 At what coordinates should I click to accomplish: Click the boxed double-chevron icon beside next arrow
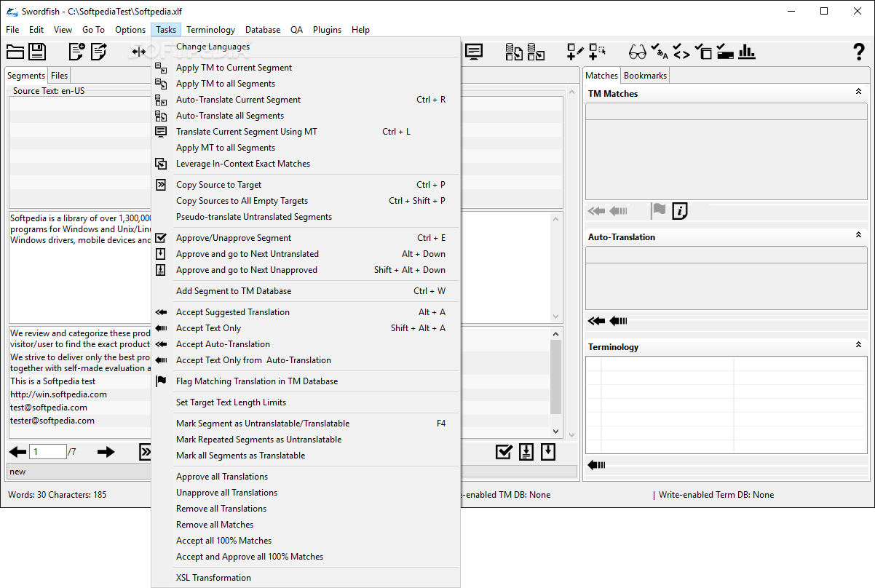(x=146, y=452)
